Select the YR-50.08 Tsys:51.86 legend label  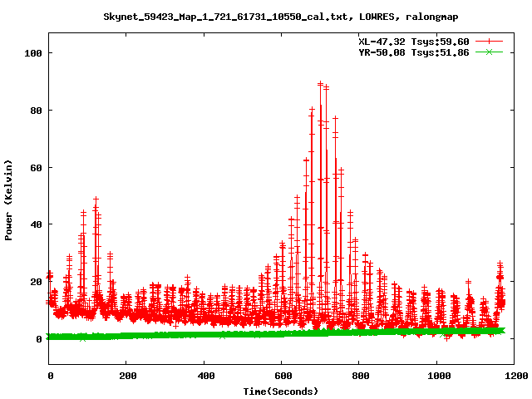click(x=414, y=52)
